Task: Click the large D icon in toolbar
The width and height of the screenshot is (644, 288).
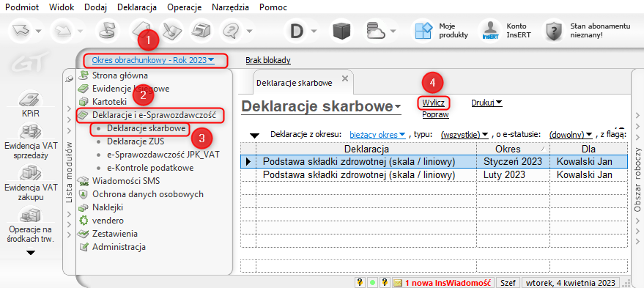Action: click(x=297, y=31)
